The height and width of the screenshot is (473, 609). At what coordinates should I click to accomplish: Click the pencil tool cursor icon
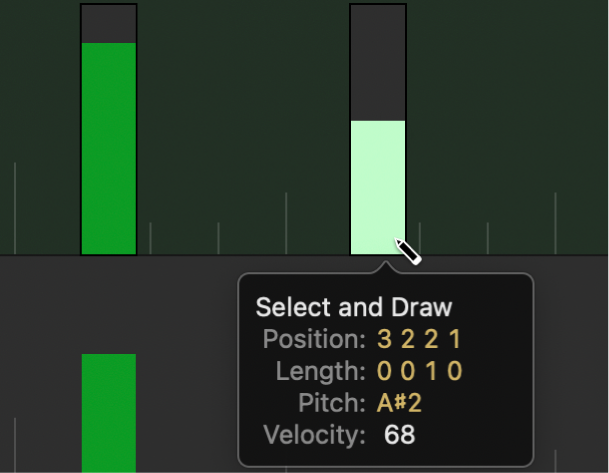[x=408, y=251]
